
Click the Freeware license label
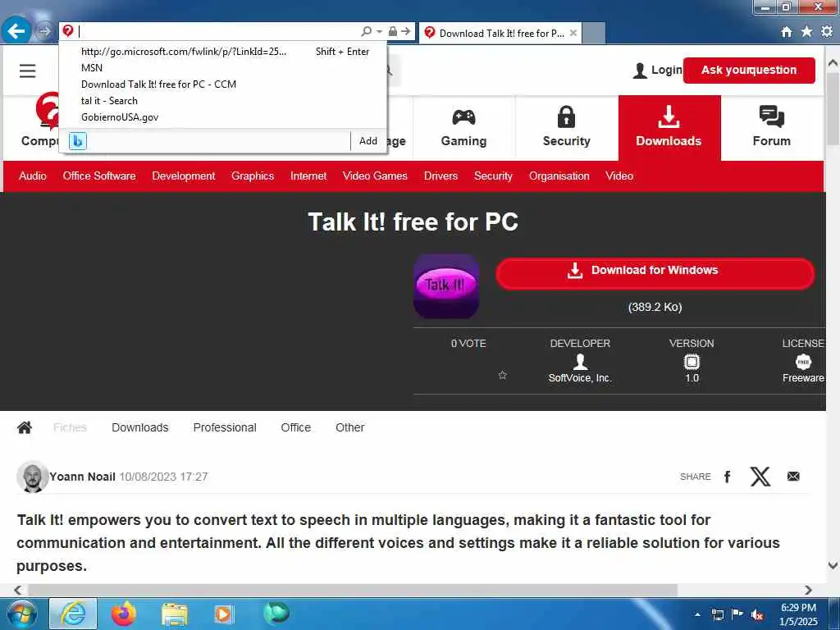803,377
